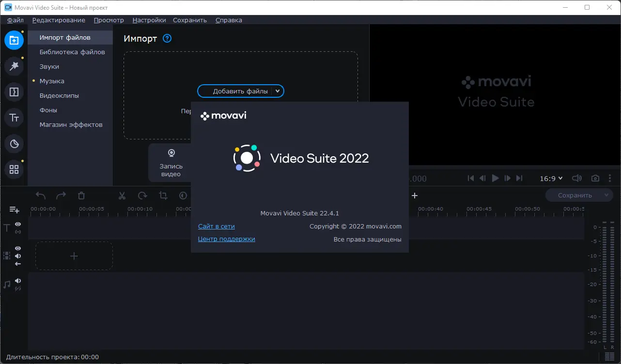Expand the Сохранить button dropdown arrow

coord(606,196)
